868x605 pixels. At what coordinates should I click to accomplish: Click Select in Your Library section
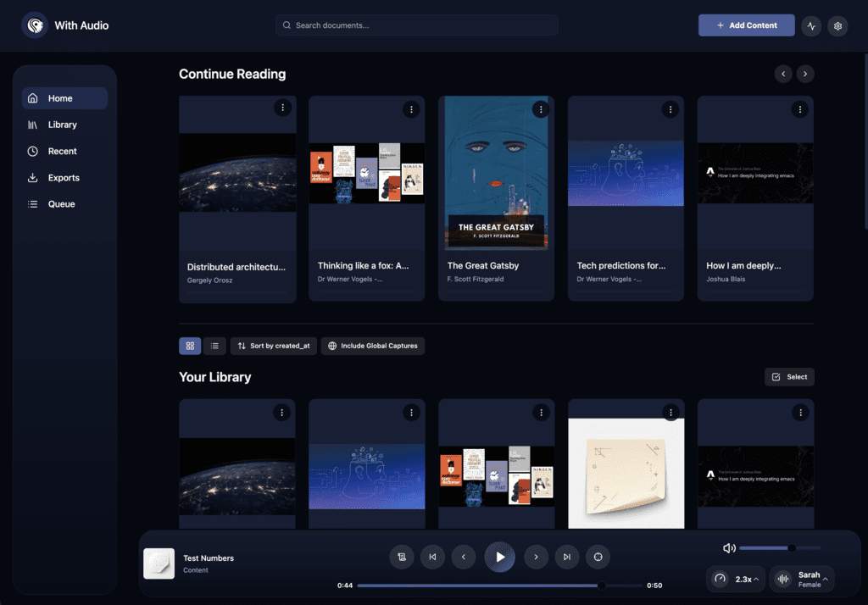[x=789, y=376]
